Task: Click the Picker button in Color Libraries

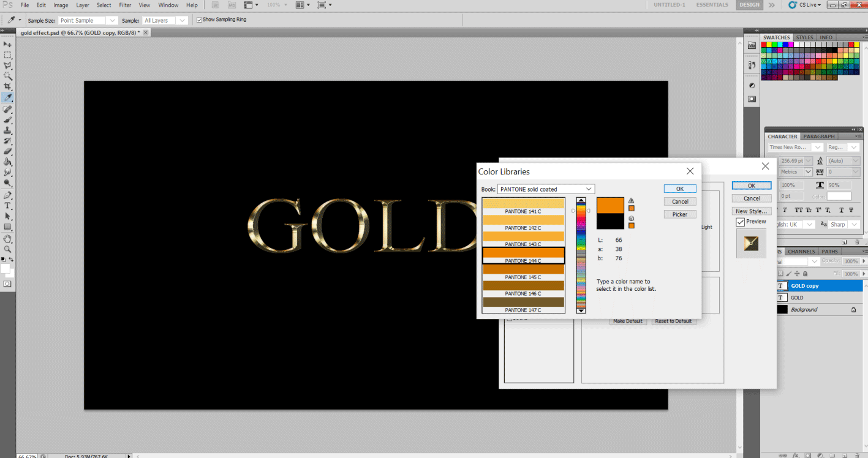Action: tap(680, 214)
